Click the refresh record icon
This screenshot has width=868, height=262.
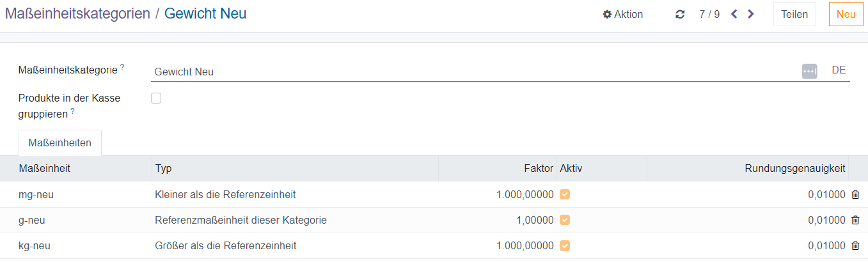point(680,14)
